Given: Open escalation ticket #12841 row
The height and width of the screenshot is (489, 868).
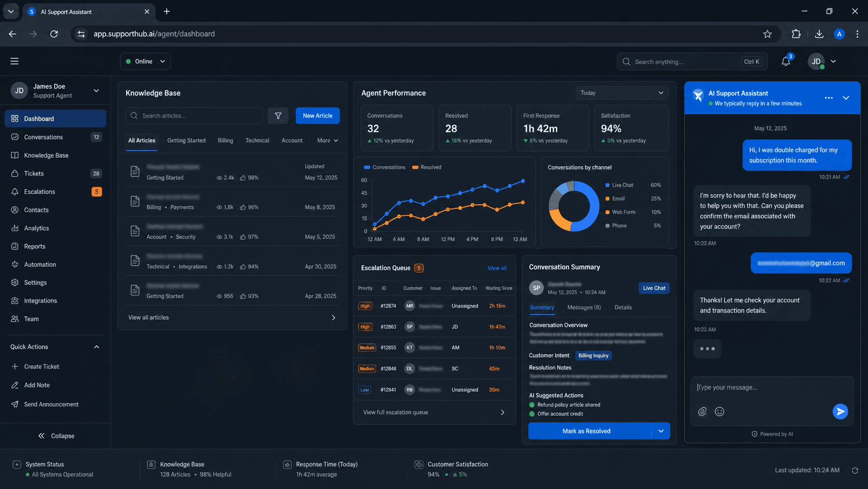Looking at the screenshot, I should pyautogui.click(x=434, y=390).
